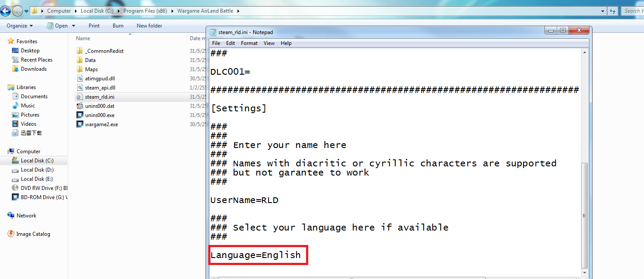Open the 迅雷下载 library
This screenshot has height=279, width=644.
coord(31,133)
